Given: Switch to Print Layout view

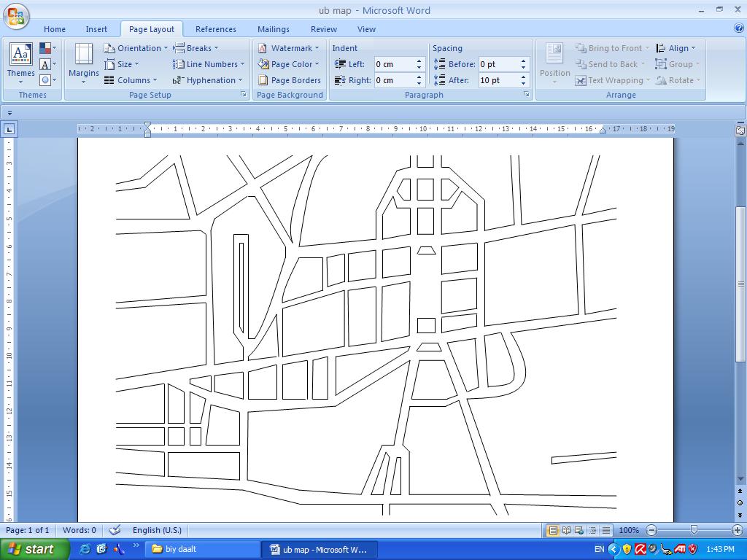Looking at the screenshot, I should click(x=553, y=530).
